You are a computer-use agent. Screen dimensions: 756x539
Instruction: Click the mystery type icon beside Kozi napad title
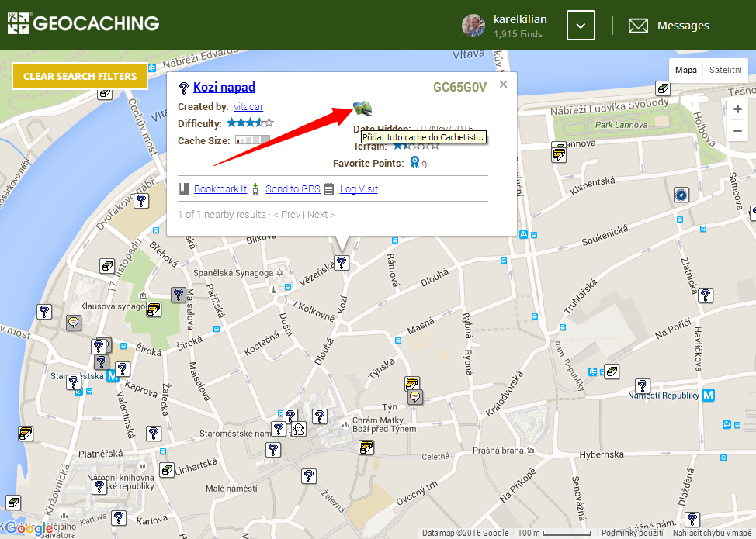(183, 88)
